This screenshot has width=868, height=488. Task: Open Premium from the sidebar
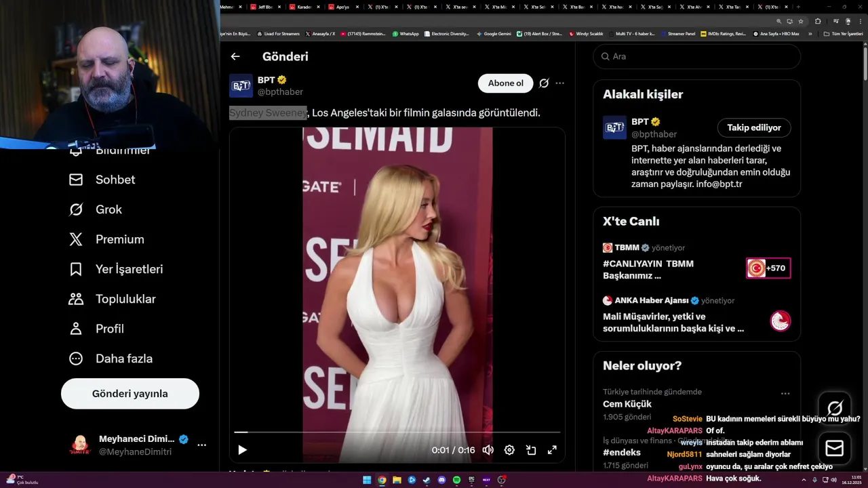[x=106, y=239]
